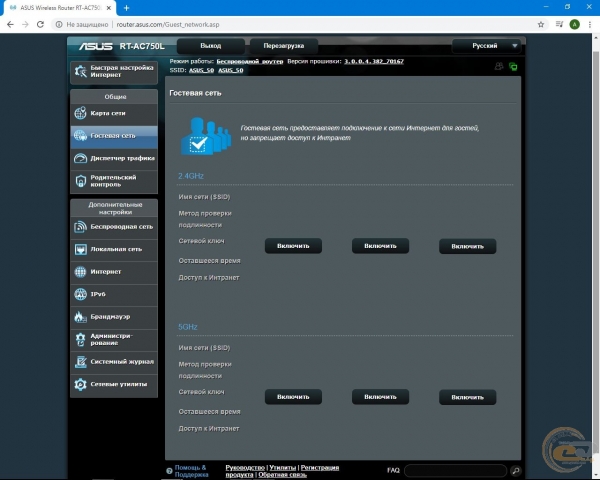
Task: Enable the third 2.4GHz guest network
Action: click(467, 246)
